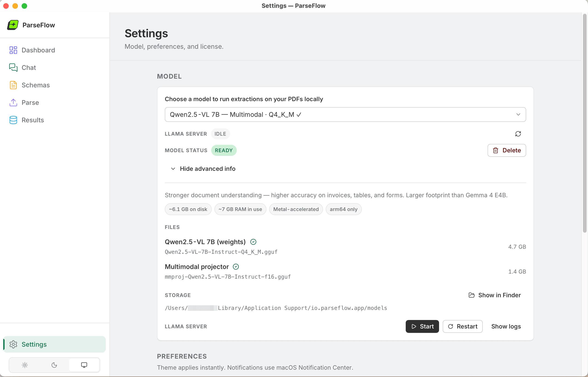Collapse the Hide advanced info section

click(x=203, y=169)
